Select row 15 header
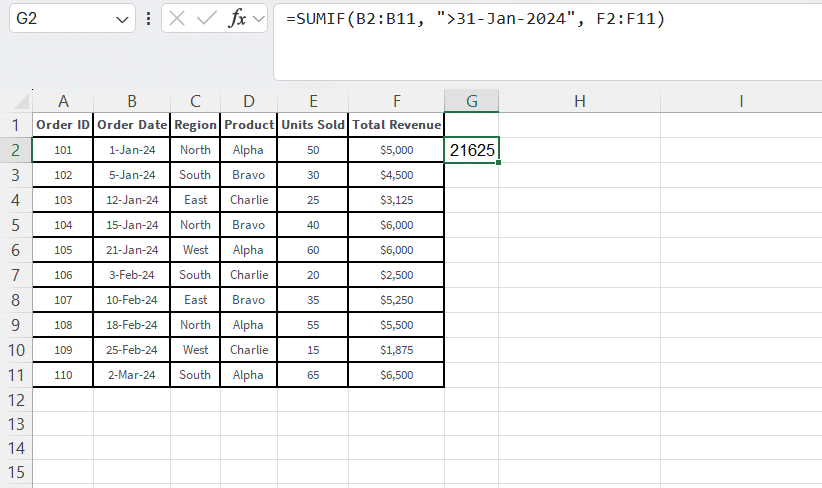 tap(16, 472)
